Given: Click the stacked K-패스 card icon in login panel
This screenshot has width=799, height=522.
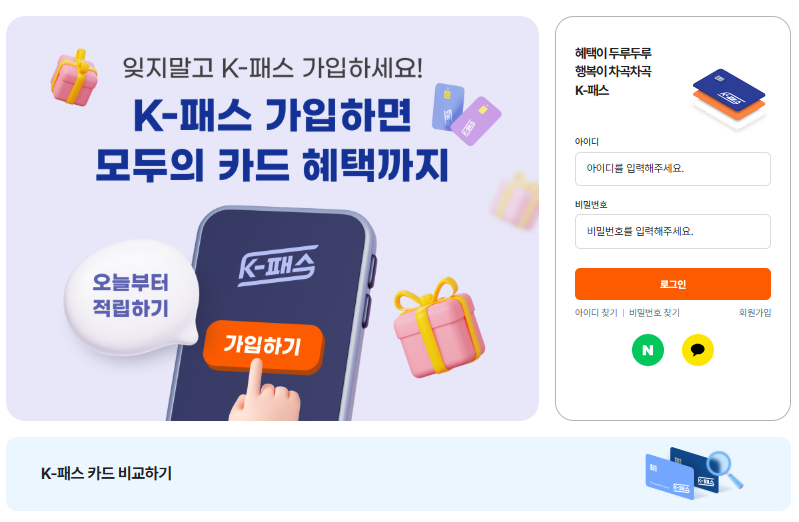Looking at the screenshot, I should click(729, 97).
